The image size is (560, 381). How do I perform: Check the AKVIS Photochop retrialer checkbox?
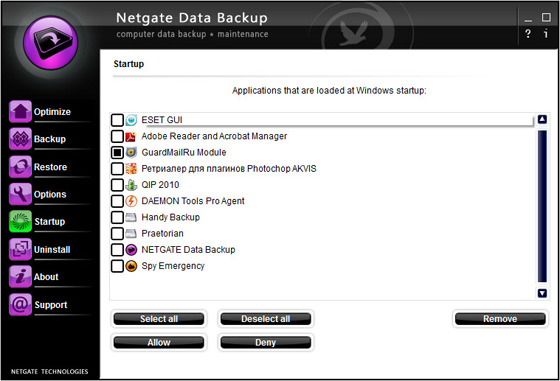[x=117, y=169]
